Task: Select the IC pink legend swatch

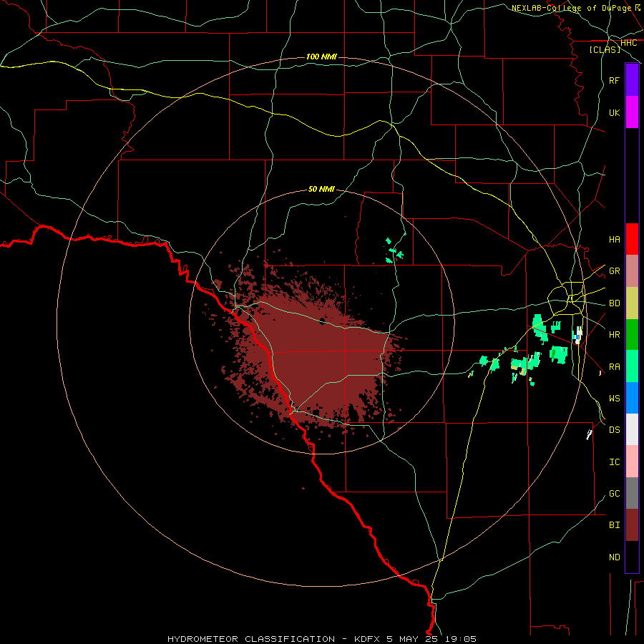Action: point(632,462)
